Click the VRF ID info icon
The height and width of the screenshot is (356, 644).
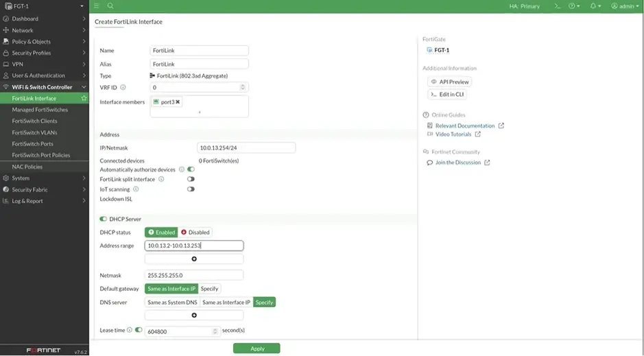click(x=123, y=88)
